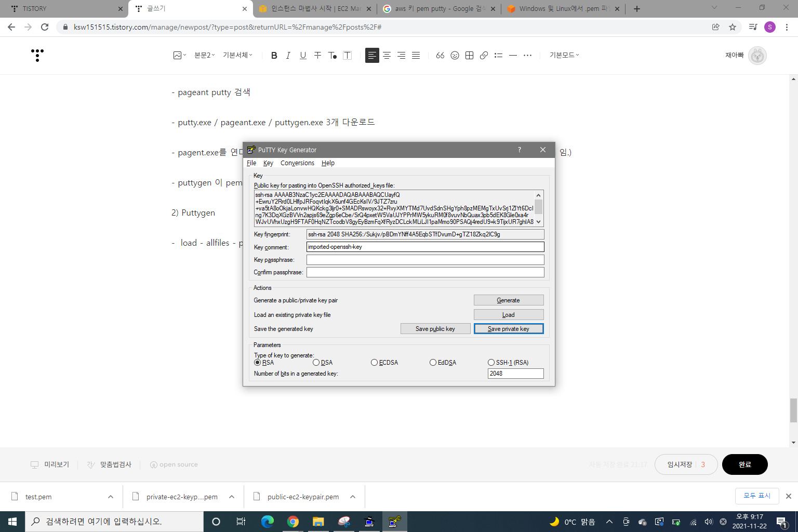Switch to Google search tab
798x532 pixels.
[x=439, y=9]
